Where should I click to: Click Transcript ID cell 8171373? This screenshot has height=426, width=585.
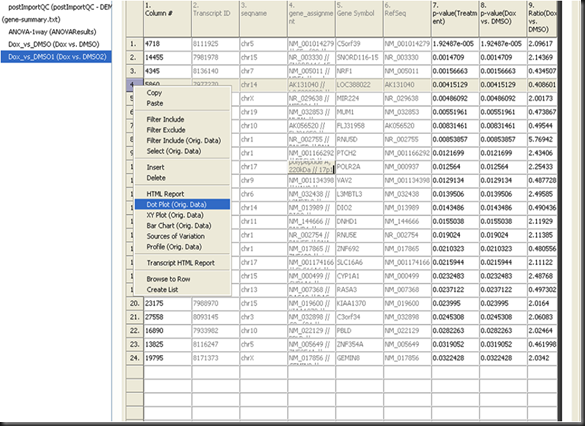point(215,358)
